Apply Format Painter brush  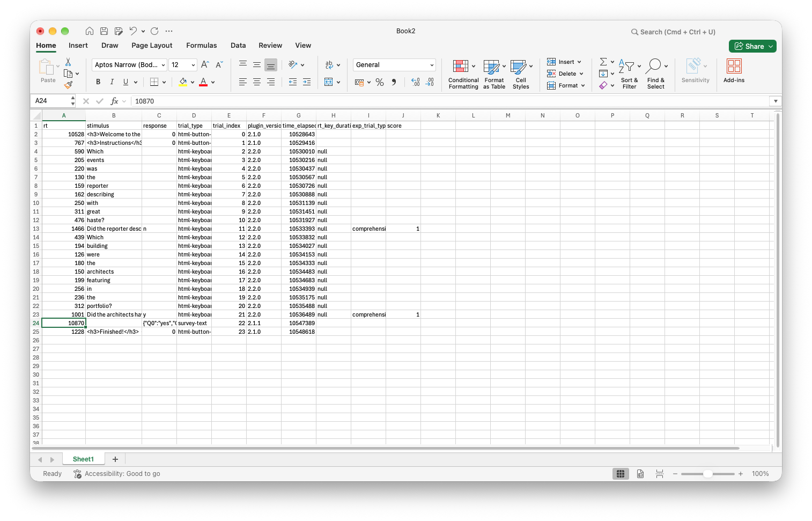tap(68, 85)
